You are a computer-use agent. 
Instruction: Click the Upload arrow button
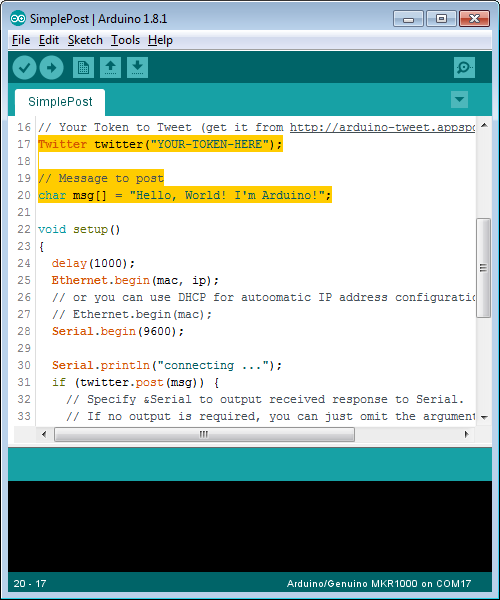tap(52, 68)
